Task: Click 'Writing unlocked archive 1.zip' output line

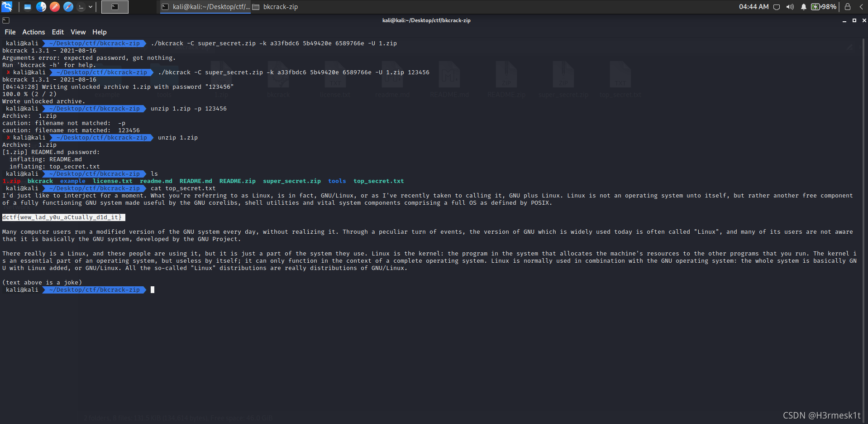Action: click(118, 87)
